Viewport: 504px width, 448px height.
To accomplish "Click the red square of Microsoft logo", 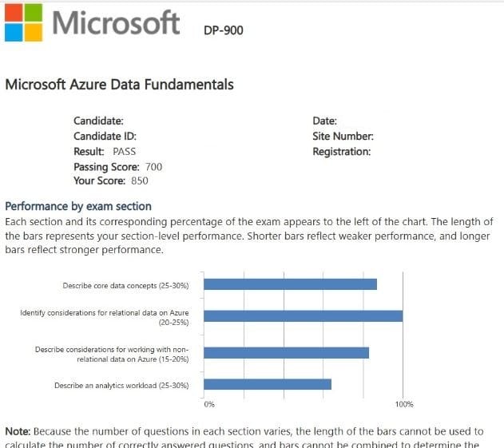I will coord(13,11).
